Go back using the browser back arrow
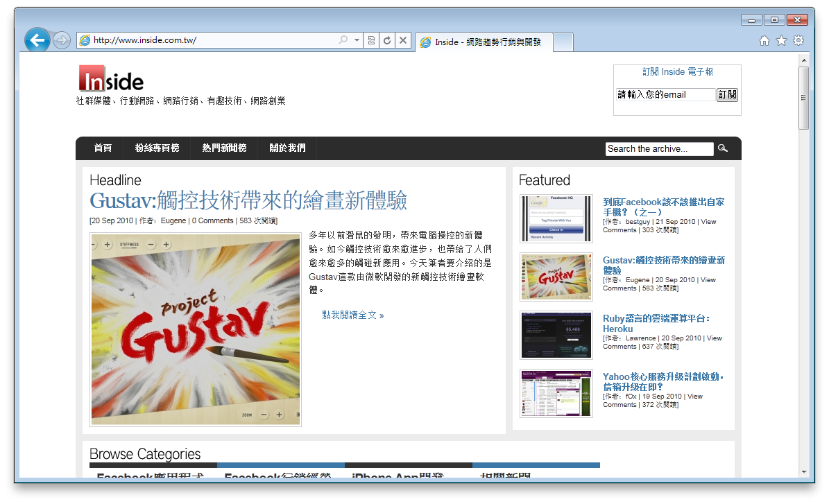The height and width of the screenshot is (504, 829). point(37,40)
